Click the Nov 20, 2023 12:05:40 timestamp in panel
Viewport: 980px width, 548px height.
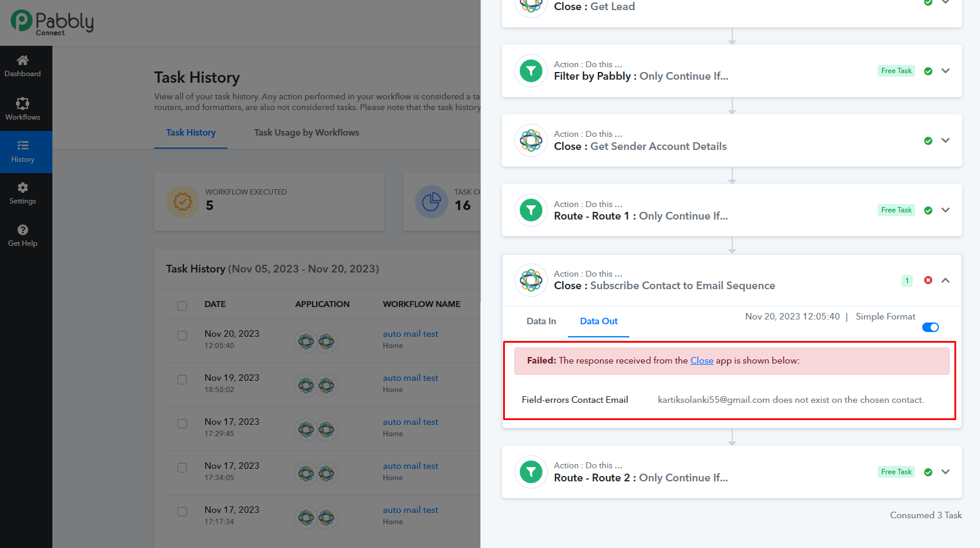pos(792,317)
